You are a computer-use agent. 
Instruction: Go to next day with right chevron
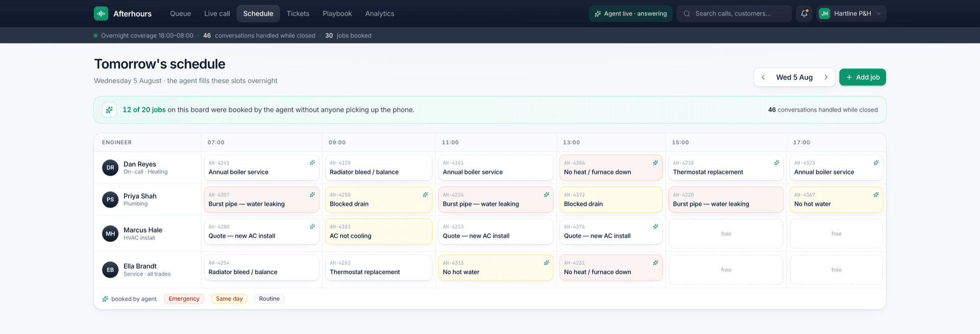click(826, 77)
